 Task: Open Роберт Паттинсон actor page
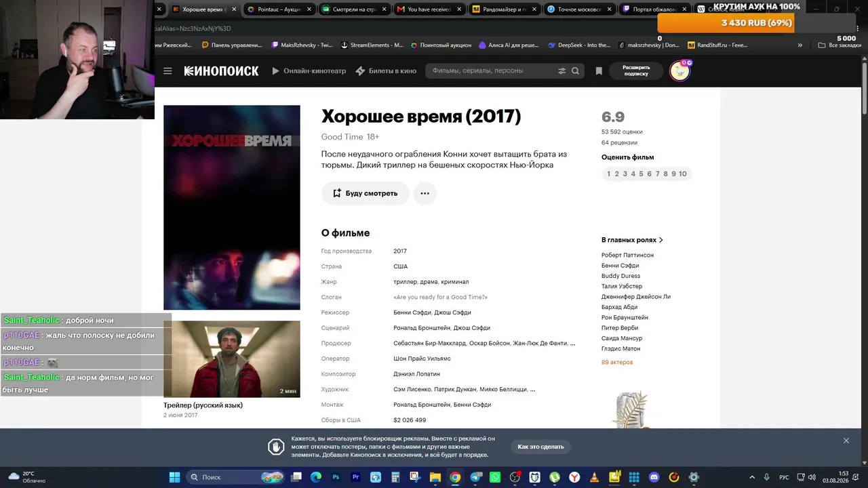click(x=627, y=256)
